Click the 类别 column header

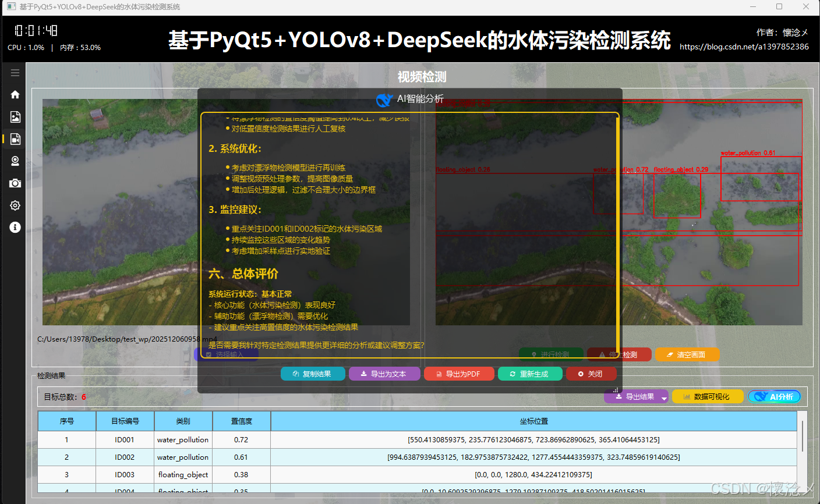point(183,421)
